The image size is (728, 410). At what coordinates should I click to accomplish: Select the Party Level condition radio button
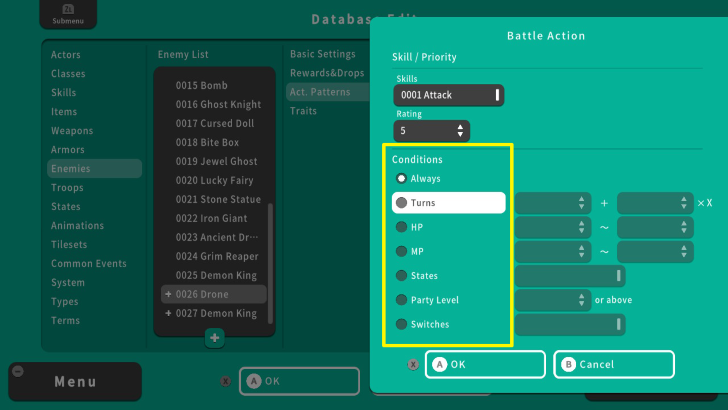coord(402,299)
